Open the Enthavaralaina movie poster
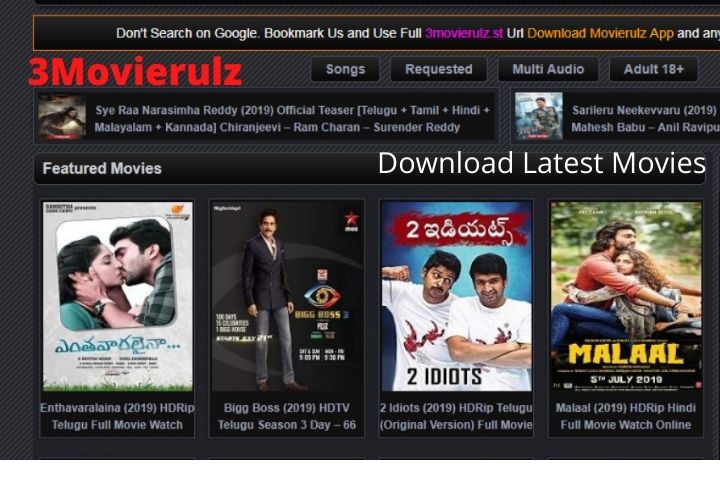The image size is (720, 480). [118, 296]
